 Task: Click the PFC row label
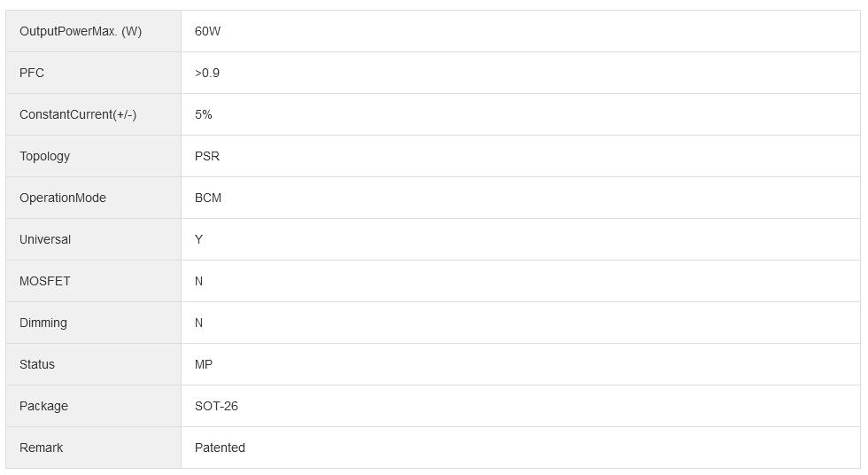pos(32,73)
